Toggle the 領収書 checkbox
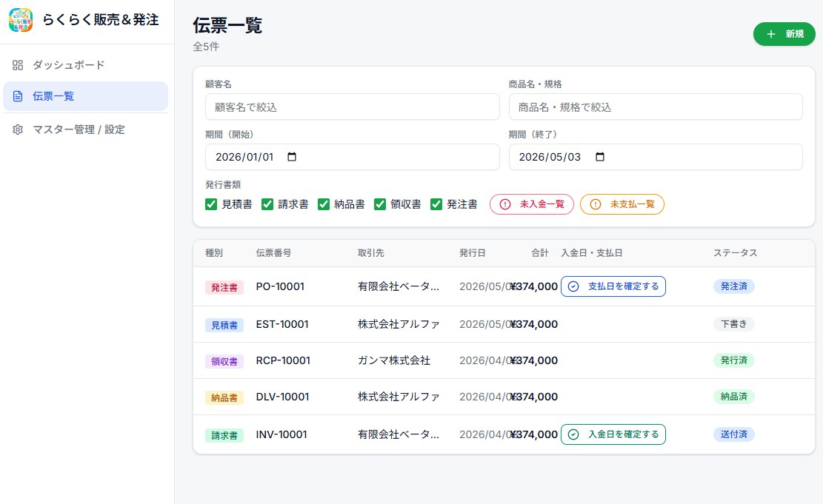The height and width of the screenshot is (504, 823). 379,204
